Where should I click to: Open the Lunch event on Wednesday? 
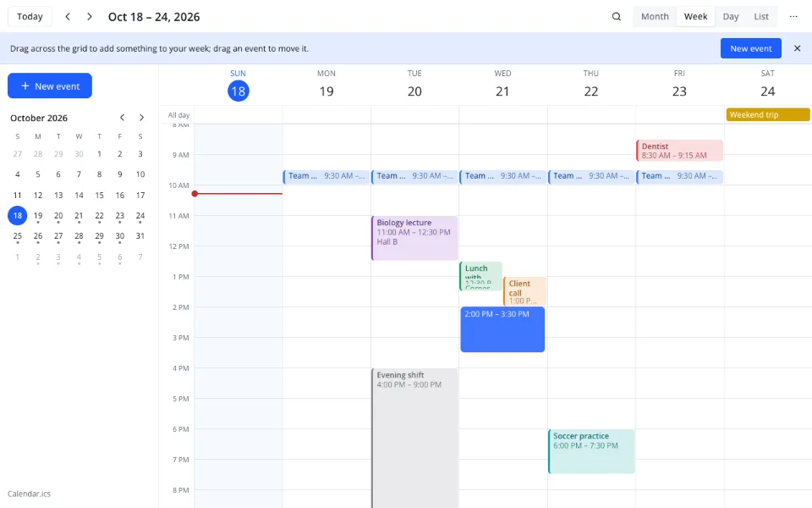[x=480, y=276]
